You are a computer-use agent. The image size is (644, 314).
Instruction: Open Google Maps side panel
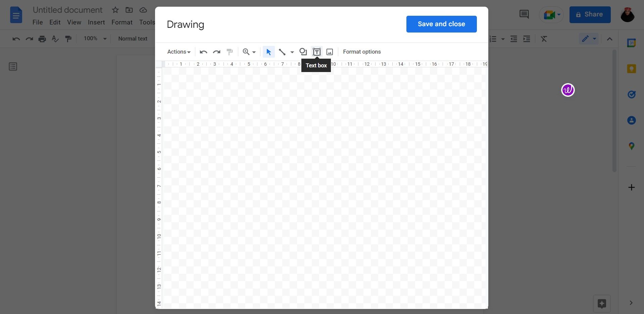coord(632,146)
